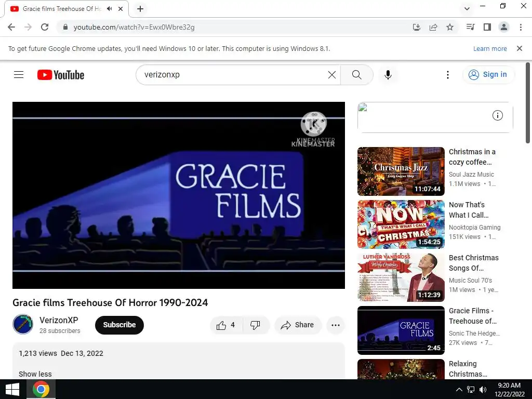Screen dimensions: 532x399
Task: Open Now That's What I Call thumbnail
Action: point(401,224)
